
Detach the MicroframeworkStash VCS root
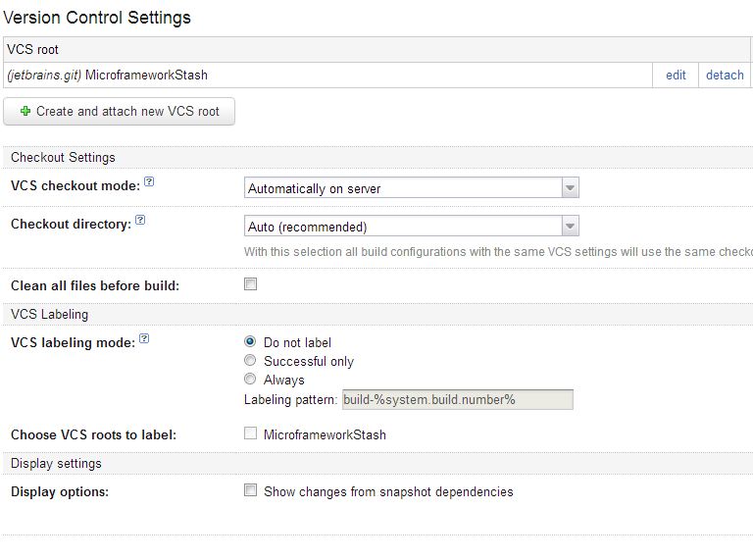coord(725,75)
